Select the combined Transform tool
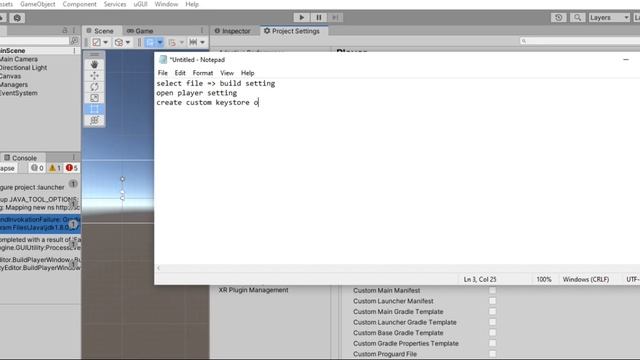The image size is (640, 360). 94,120
